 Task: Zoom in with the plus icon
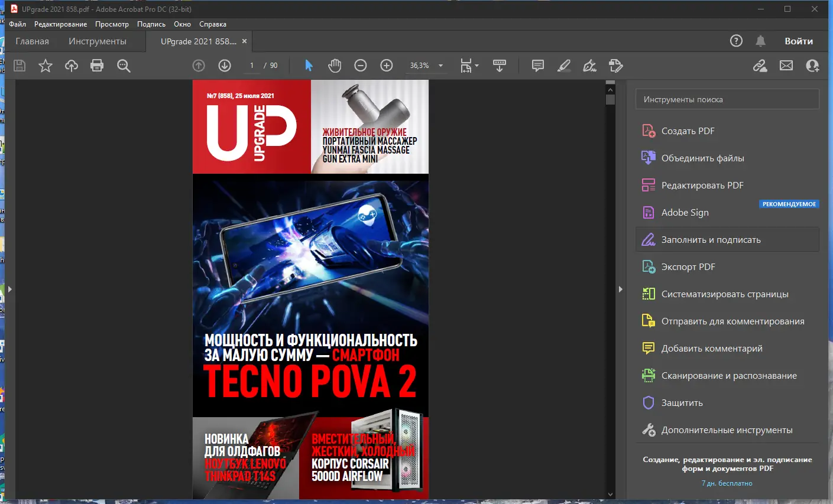(x=387, y=66)
